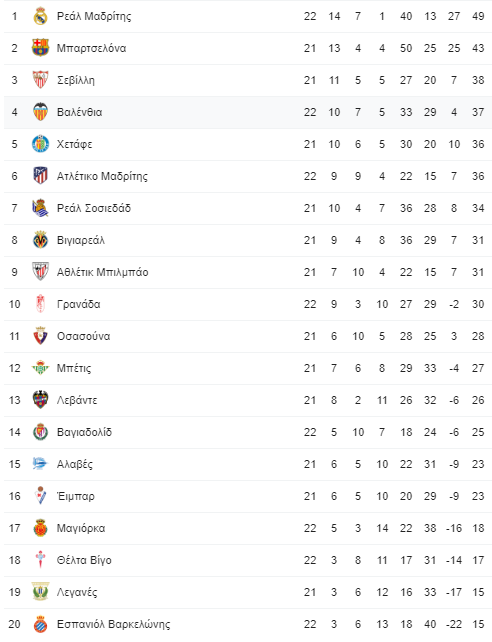
Task: Open the Leganés club crest
Action: (x=40, y=592)
